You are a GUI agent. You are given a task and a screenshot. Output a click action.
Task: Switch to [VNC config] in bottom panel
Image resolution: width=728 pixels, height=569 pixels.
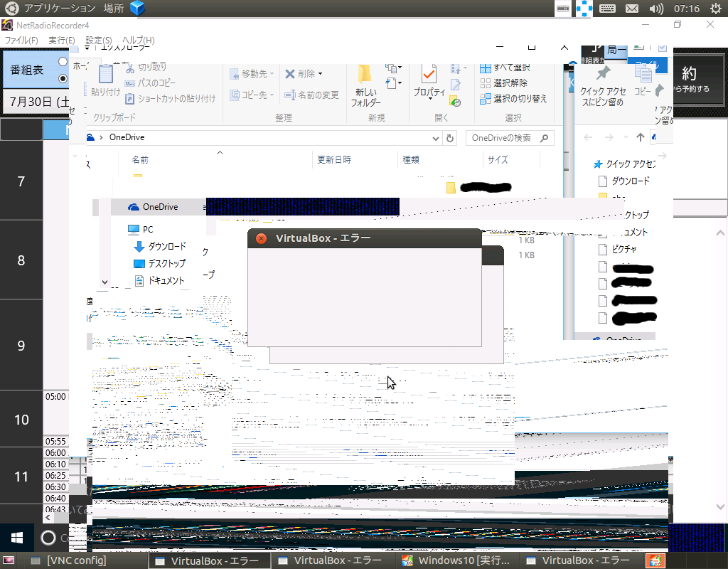[x=69, y=560]
